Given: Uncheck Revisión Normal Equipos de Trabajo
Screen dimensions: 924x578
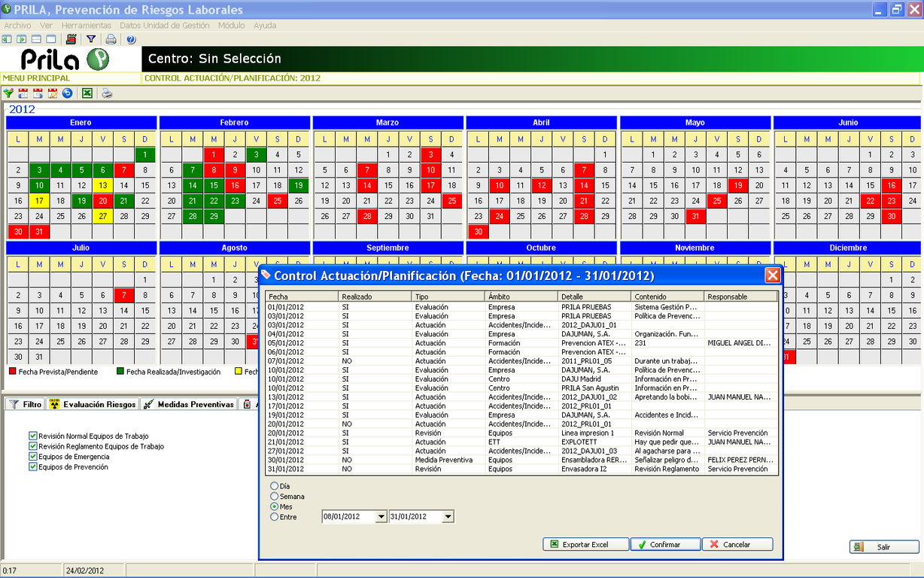Looking at the screenshot, I should pos(33,436).
